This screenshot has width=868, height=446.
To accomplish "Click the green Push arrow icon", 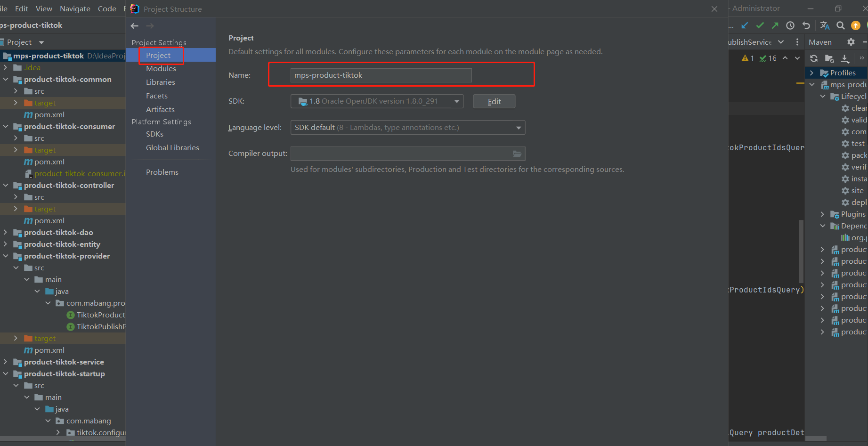I will (775, 25).
